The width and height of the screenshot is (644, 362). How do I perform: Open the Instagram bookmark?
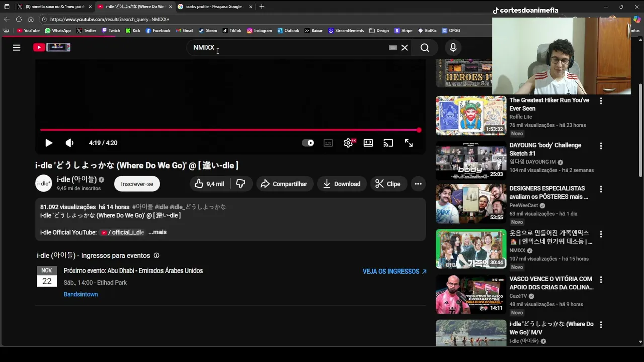tap(259, 31)
